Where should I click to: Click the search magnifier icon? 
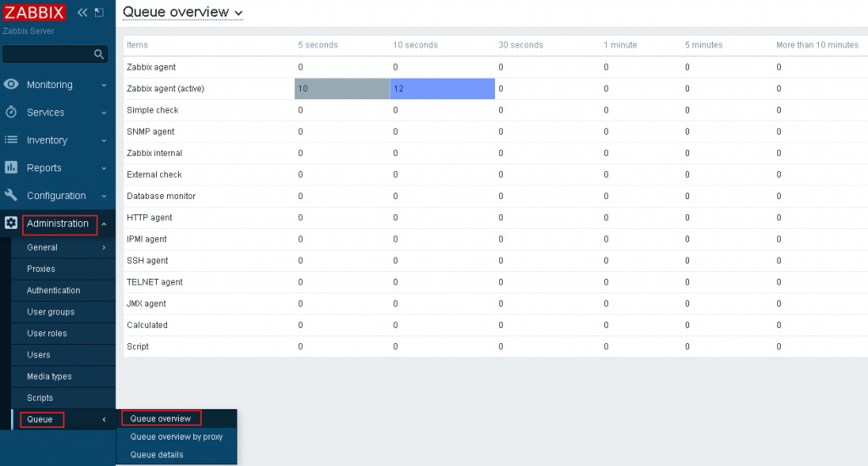[98, 53]
